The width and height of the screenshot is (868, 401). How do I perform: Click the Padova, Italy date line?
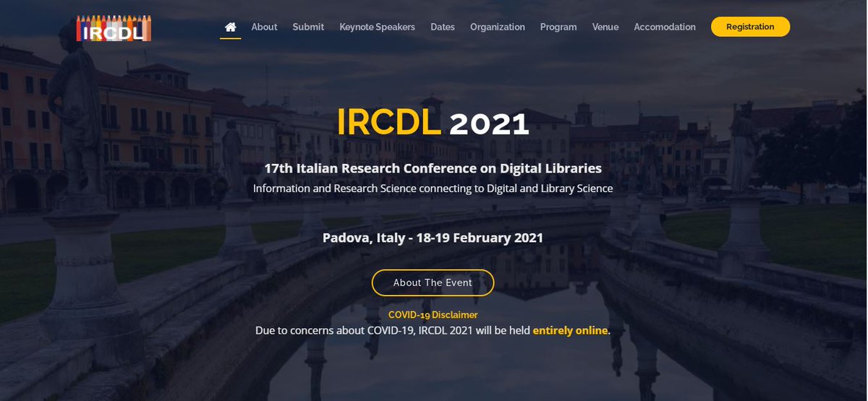pyautogui.click(x=433, y=237)
